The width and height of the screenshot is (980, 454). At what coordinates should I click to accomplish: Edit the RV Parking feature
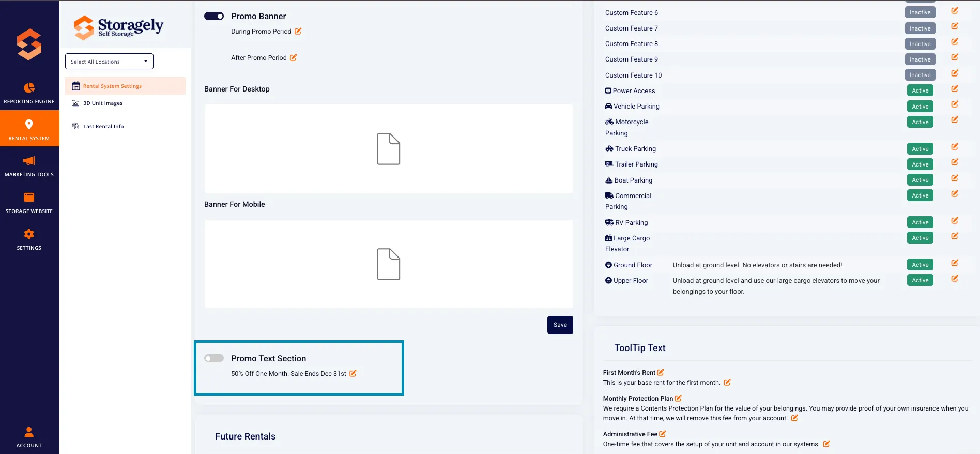[x=955, y=220]
